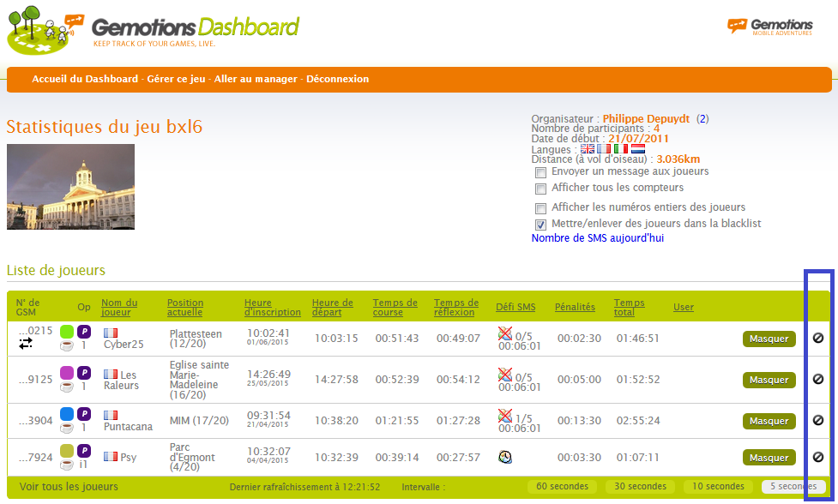Sort table by 'Temps total' column
This screenshot has width=838, height=504.
pos(629,307)
